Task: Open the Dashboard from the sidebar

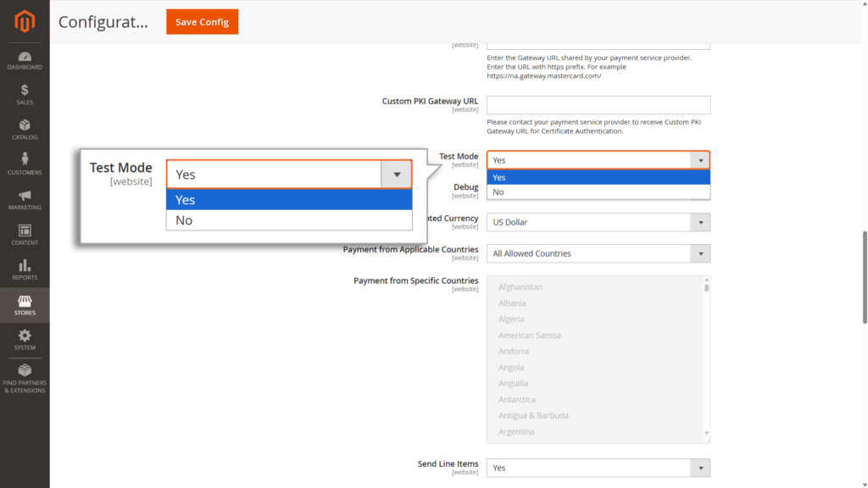Action: point(25,58)
